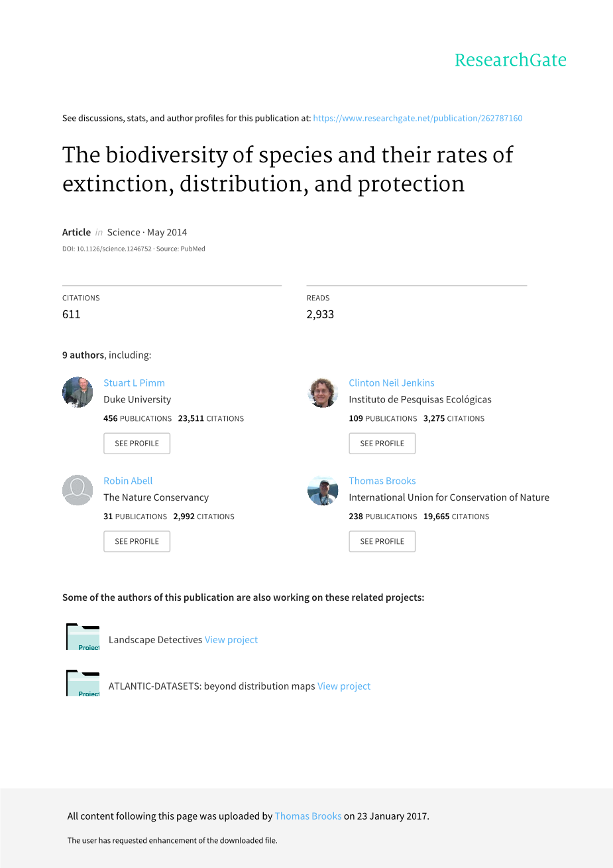Click the ATLANTIC-DATASETS project folder icon

point(83,684)
